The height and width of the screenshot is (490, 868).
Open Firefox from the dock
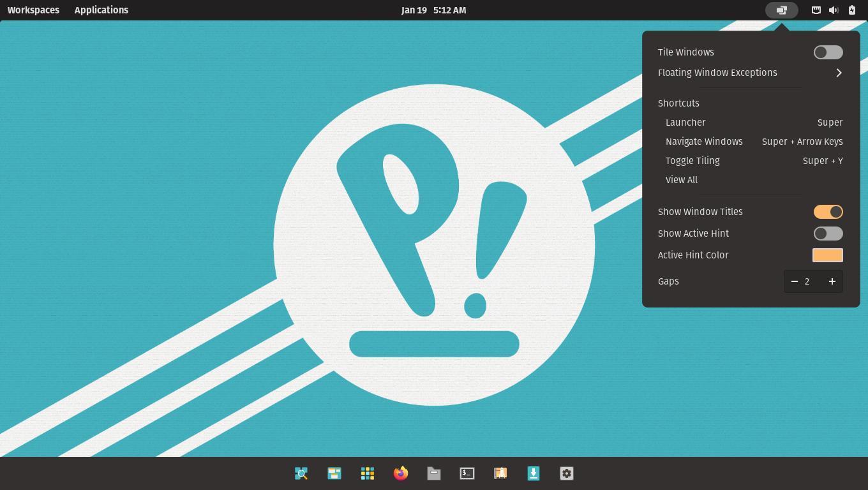pos(401,473)
